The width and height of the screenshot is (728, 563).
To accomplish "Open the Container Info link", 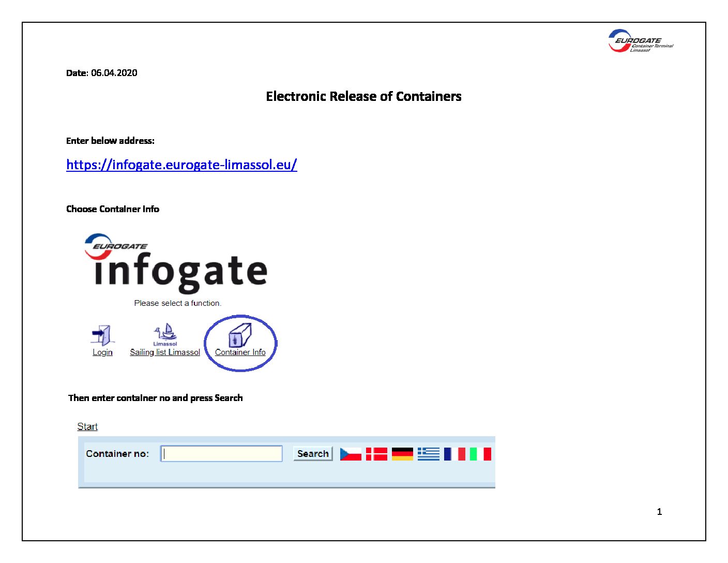I will coord(240,352).
